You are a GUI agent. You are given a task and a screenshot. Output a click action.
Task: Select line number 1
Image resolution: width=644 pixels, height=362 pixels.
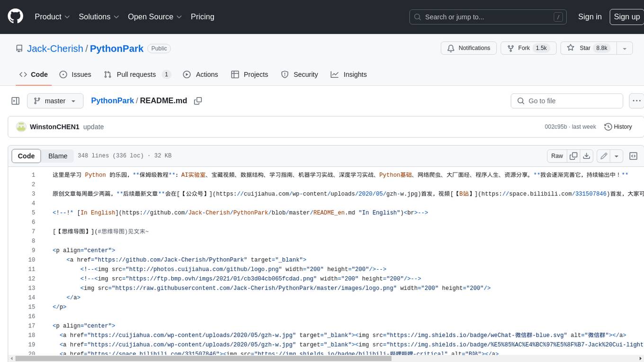33,175
